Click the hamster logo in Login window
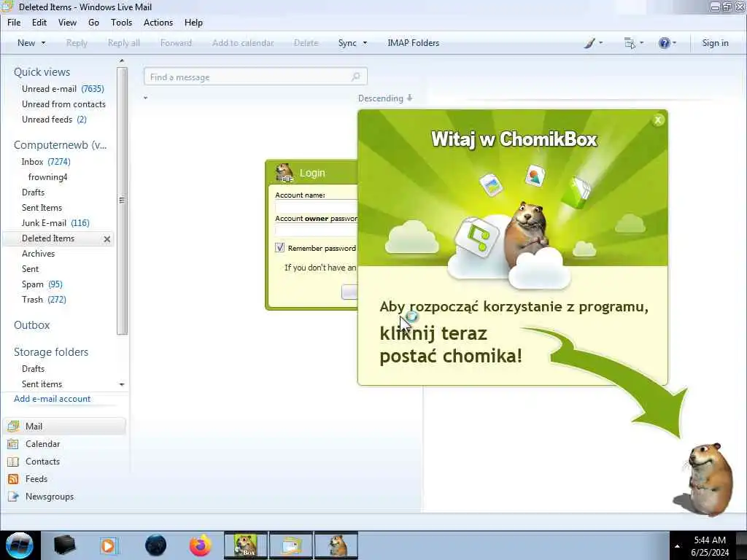Screen dimensions: 747x560 pos(285,173)
